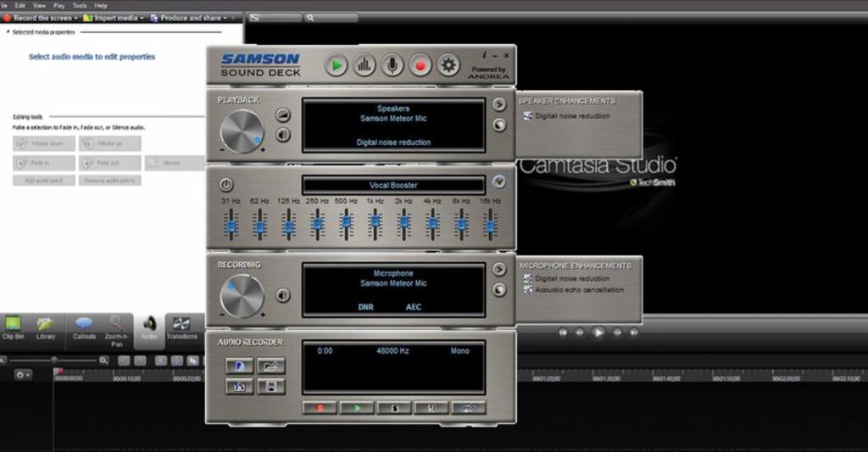Image resolution: width=868 pixels, height=452 pixels.
Task: Toggle the equalizer power button
Action: click(226, 184)
